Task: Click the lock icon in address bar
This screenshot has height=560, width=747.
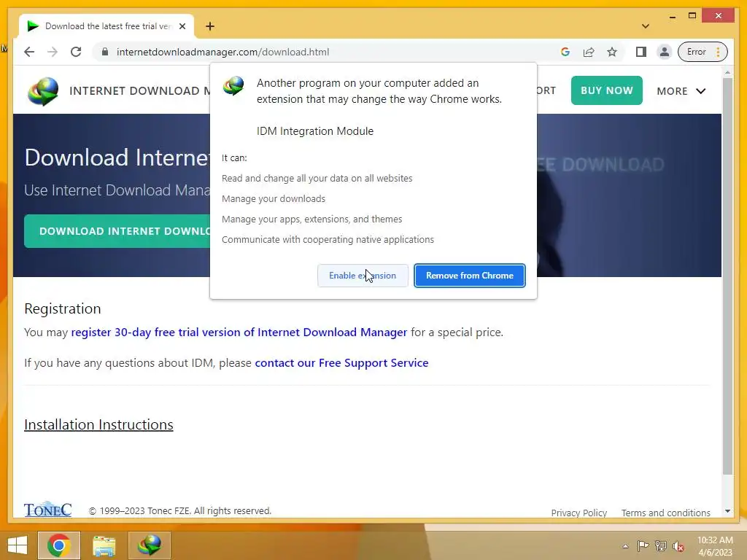Action: [105, 52]
